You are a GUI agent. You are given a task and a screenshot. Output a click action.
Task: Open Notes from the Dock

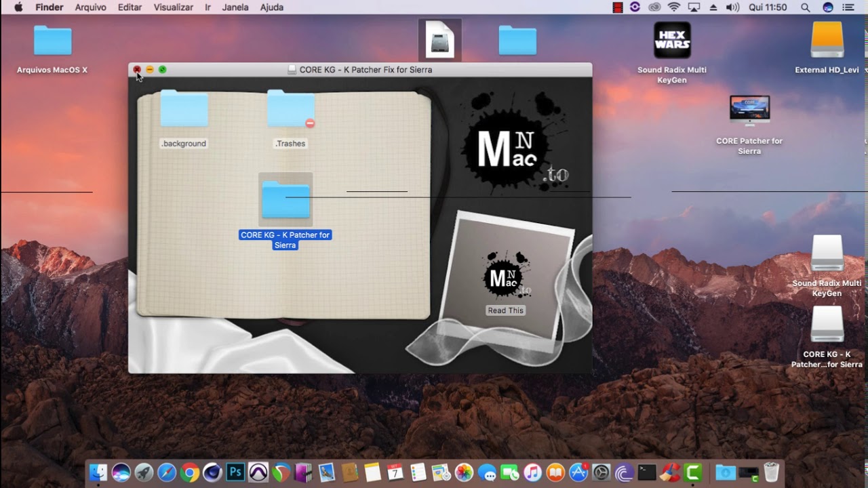372,472
